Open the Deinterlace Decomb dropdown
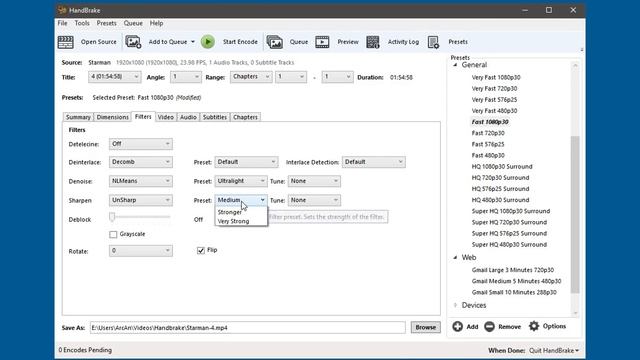The width and height of the screenshot is (640, 360). [140, 162]
